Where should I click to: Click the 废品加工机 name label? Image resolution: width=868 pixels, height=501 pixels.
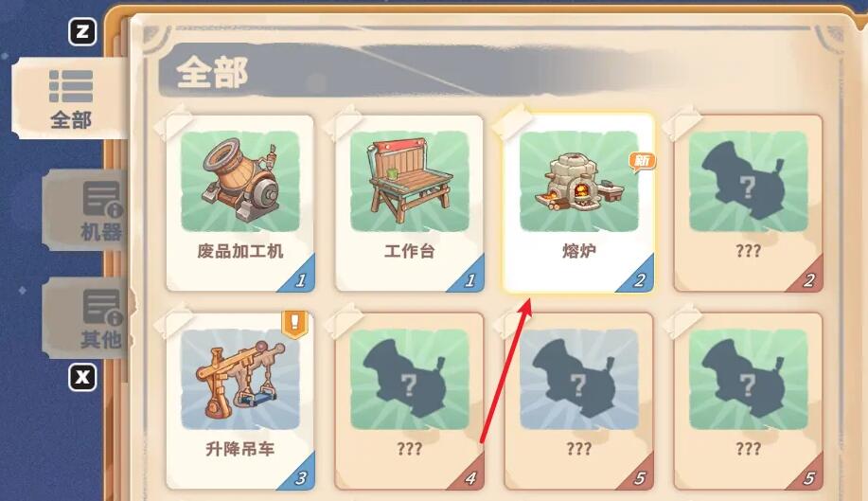[x=240, y=251]
